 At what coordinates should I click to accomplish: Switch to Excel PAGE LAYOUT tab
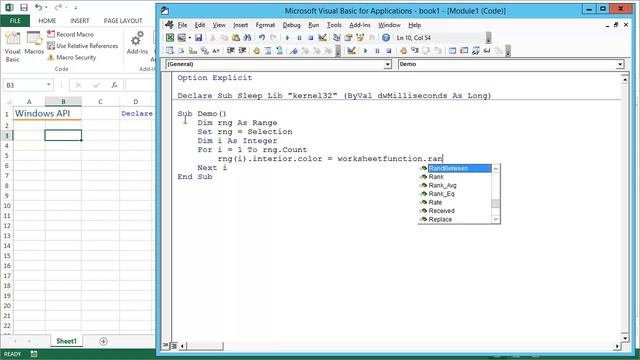coord(123,20)
